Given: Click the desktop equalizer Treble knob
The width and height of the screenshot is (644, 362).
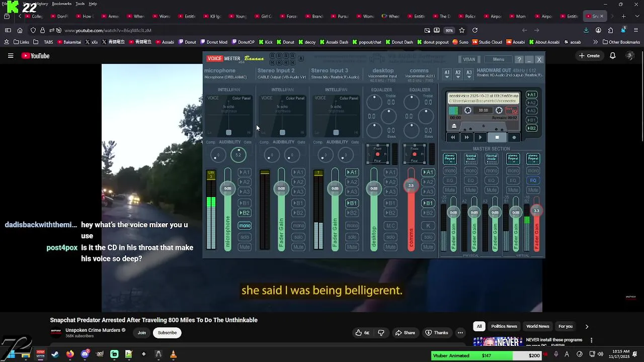Looking at the screenshot, I should 374,102.
